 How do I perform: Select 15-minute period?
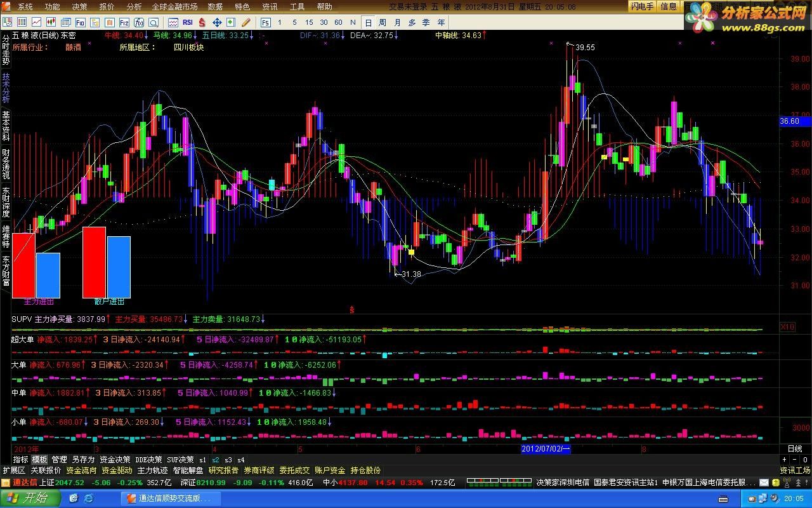[x=309, y=22]
